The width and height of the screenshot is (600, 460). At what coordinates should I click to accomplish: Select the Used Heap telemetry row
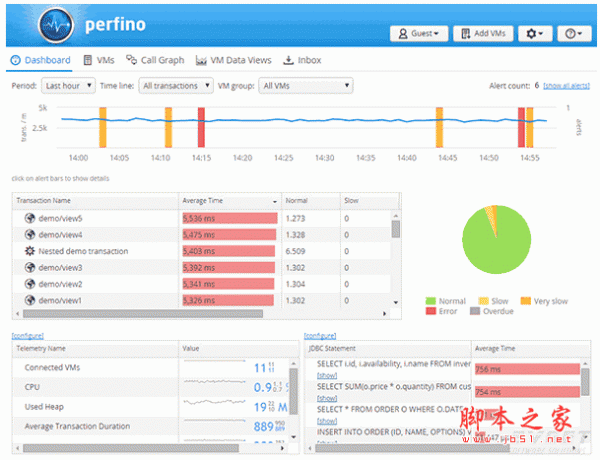click(x=151, y=406)
